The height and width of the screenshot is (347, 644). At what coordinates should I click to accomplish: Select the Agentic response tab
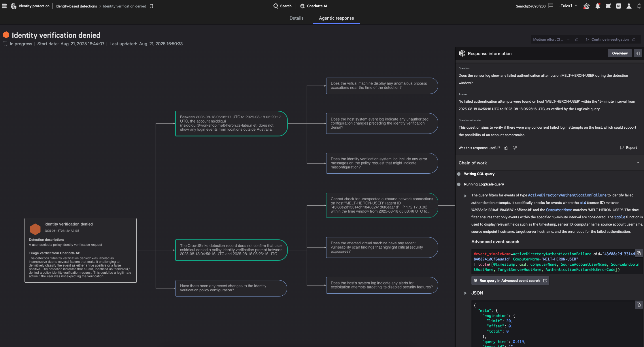click(x=336, y=18)
